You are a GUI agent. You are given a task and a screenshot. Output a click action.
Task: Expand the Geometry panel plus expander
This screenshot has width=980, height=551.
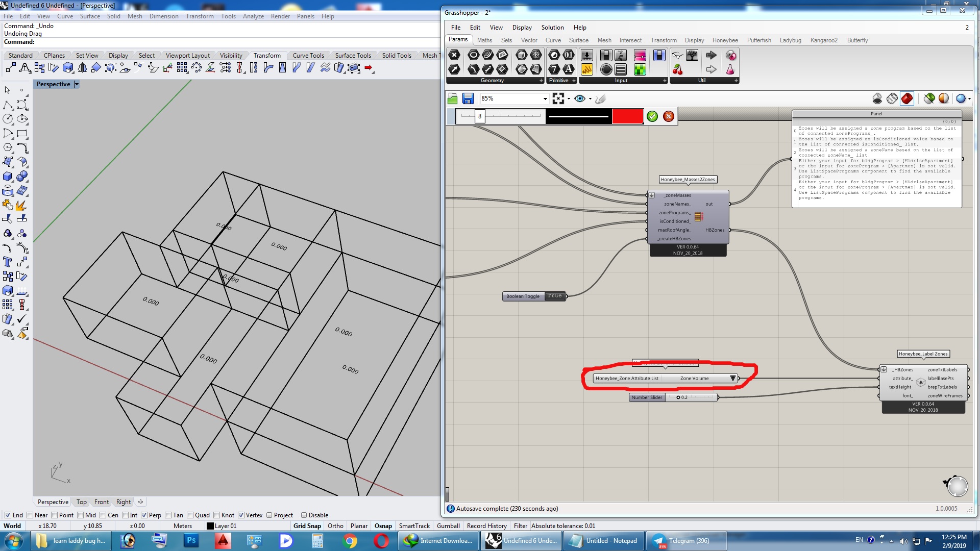pos(541,81)
